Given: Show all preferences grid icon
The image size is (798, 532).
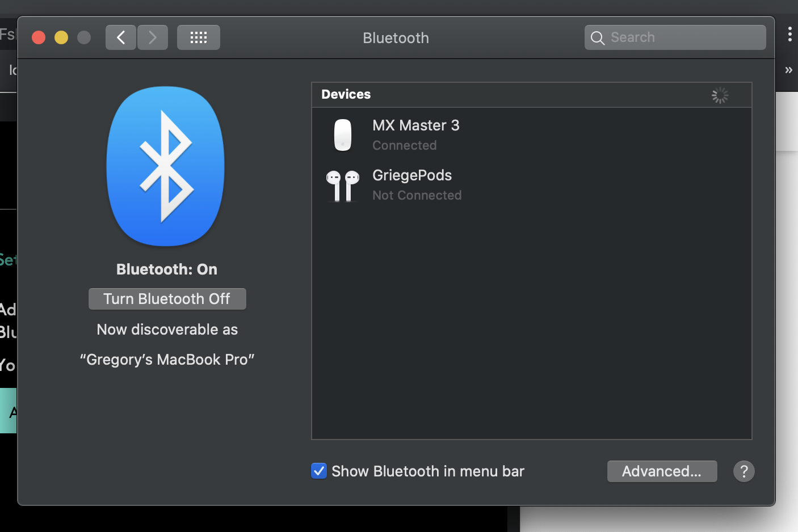Looking at the screenshot, I should coord(198,37).
